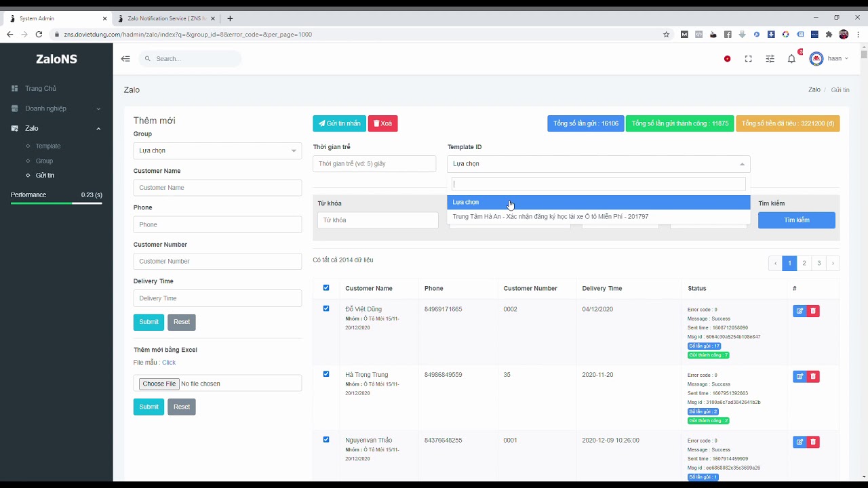Go to pagination page 3

pyautogui.click(x=818, y=264)
